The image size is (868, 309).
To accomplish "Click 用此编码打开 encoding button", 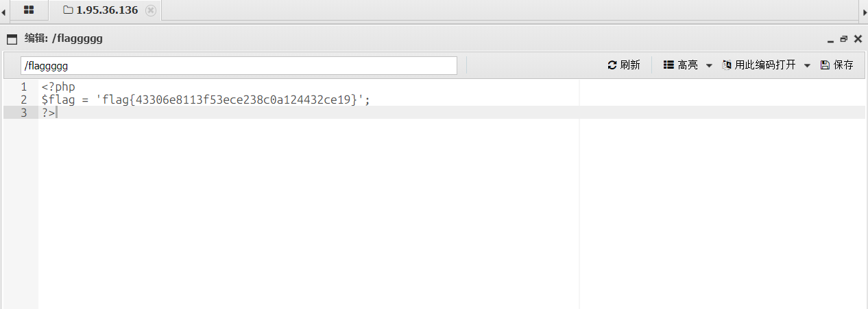I will [759, 65].
